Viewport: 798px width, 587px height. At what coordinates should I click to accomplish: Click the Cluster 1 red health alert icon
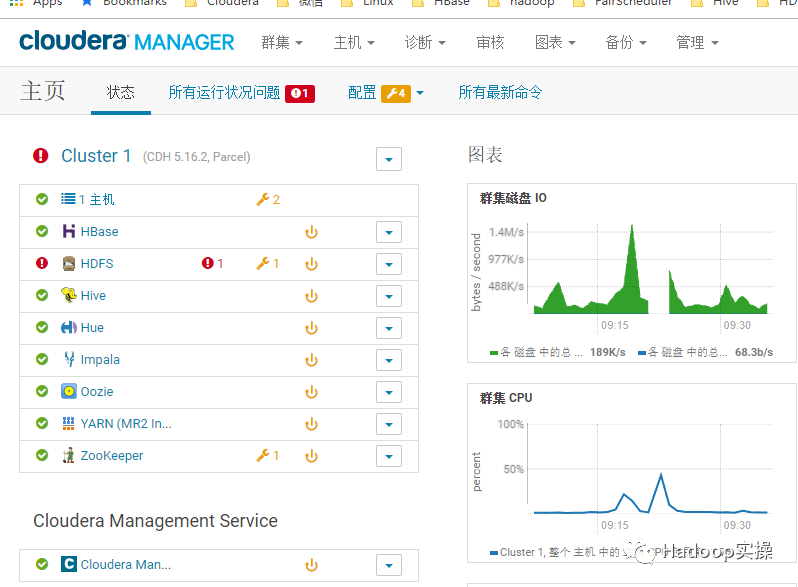41,156
